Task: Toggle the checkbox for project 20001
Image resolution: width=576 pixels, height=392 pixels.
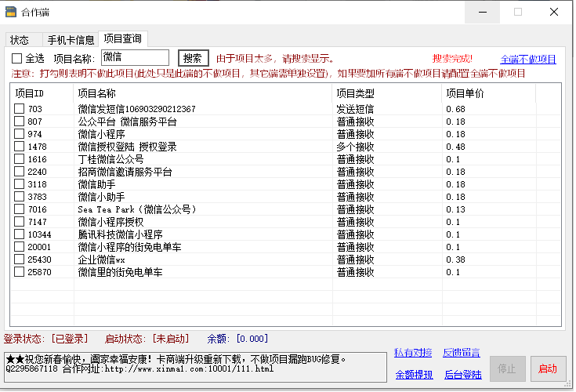Action: click(x=19, y=247)
